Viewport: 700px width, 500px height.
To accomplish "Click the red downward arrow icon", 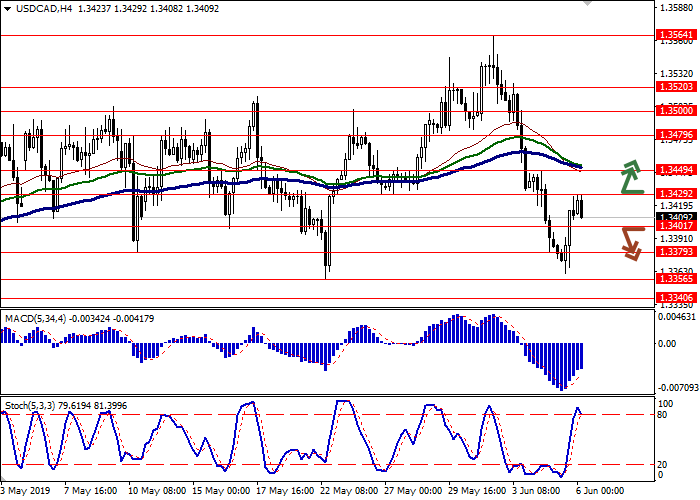I will pyautogui.click(x=630, y=243).
